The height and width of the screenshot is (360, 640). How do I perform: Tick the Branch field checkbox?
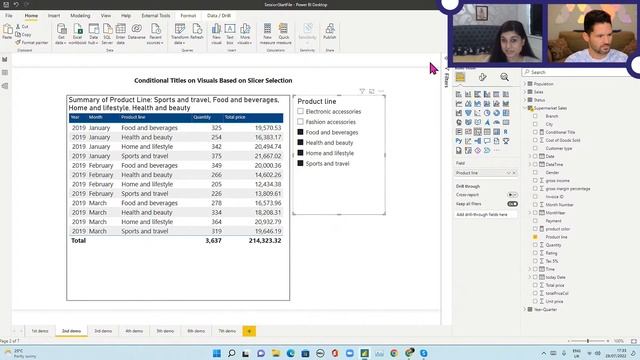[x=535, y=116]
